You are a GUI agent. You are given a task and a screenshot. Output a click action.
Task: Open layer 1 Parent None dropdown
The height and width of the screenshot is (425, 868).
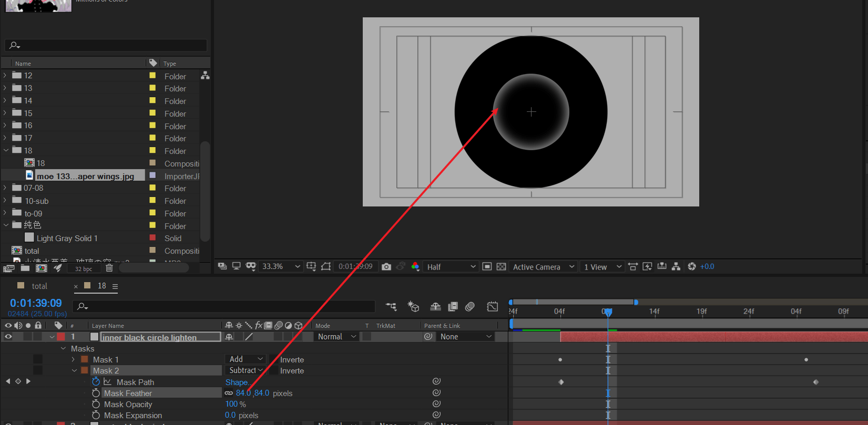[466, 337]
